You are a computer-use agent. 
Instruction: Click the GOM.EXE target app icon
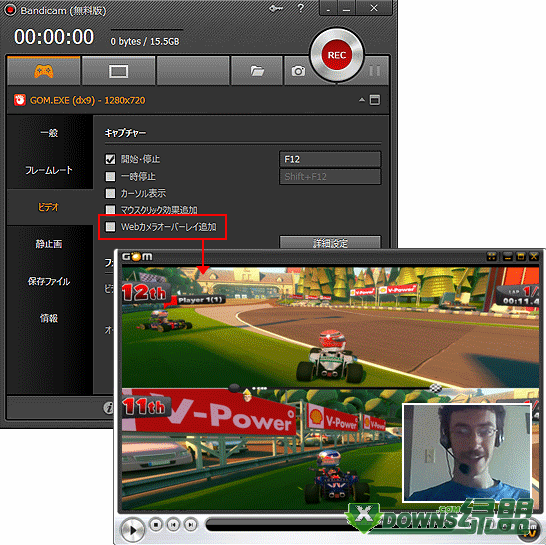[x=20, y=100]
